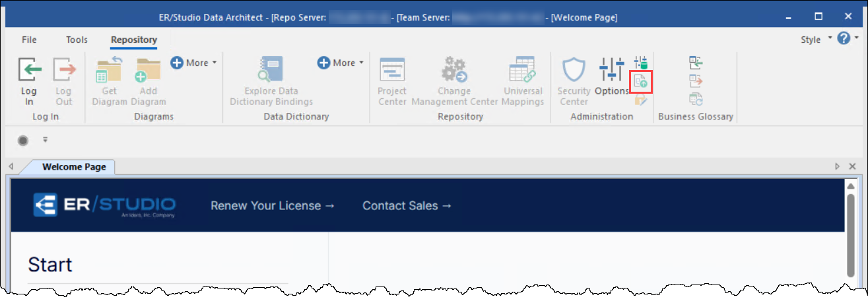The width and height of the screenshot is (868, 303).
Task: Click the Renew Your License link
Action: coord(273,206)
